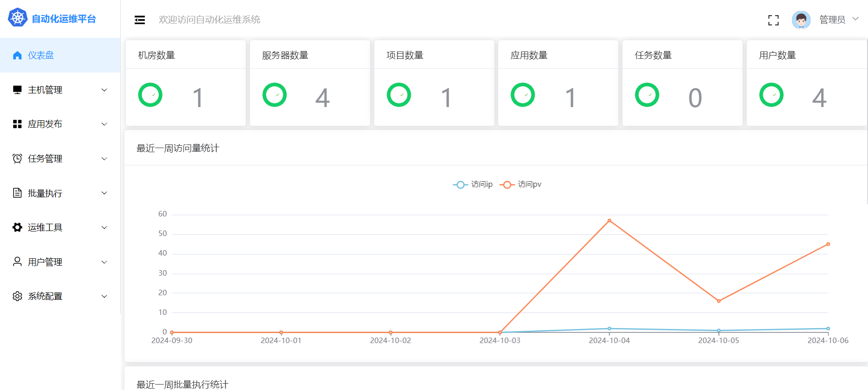Toggle the 访问pv series in chart legend
This screenshot has width=868, height=390.
pos(521,185)
